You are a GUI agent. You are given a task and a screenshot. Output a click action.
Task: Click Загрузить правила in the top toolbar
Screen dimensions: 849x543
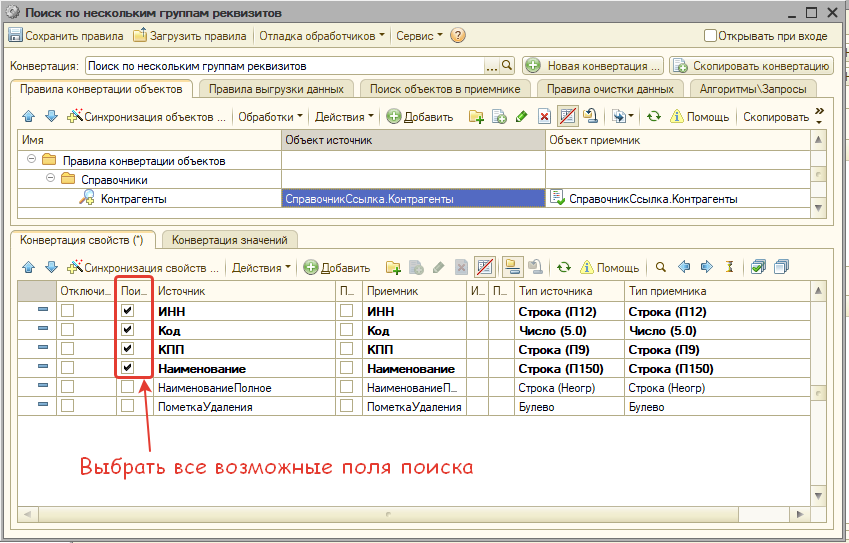(190, 36)
